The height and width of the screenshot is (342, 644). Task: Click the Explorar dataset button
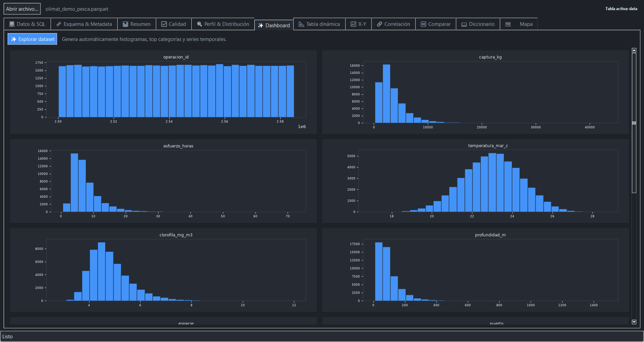[33, 39]
